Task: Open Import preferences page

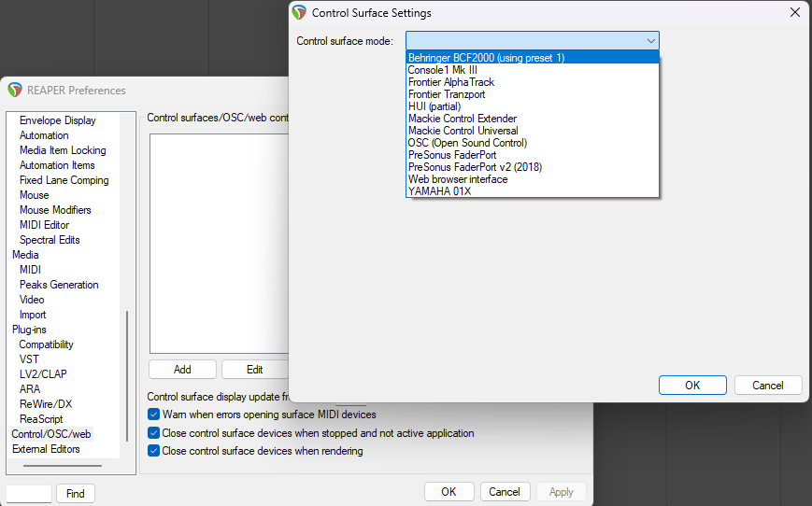Action: [33, 315]
